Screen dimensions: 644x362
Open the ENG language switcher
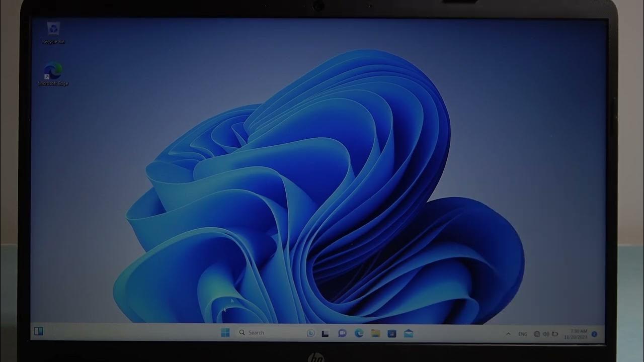(523, 332)
